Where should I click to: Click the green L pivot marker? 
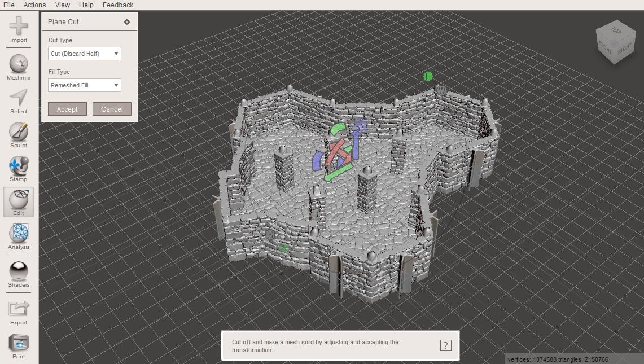pyautogui.click(x=428, y=76)
